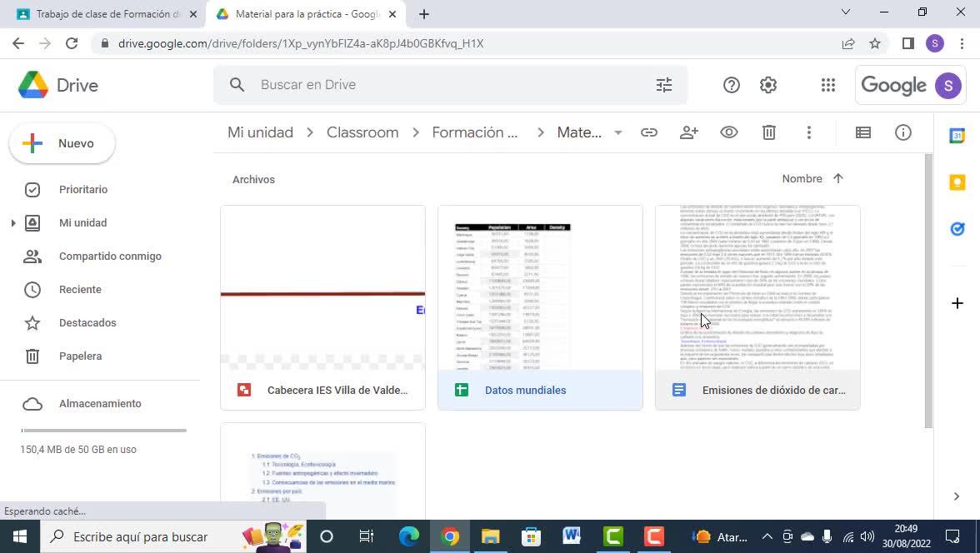Open the Drive settings gear
Image resolution: width=980 pixels, height=553 pixels.
pyautogui.click(x=768, y=85)
